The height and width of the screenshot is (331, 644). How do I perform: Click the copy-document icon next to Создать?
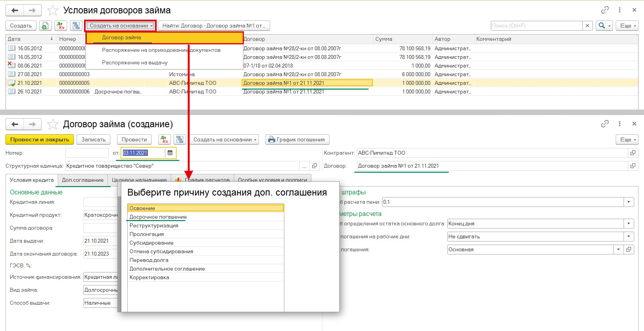click(x=45, y=26)
